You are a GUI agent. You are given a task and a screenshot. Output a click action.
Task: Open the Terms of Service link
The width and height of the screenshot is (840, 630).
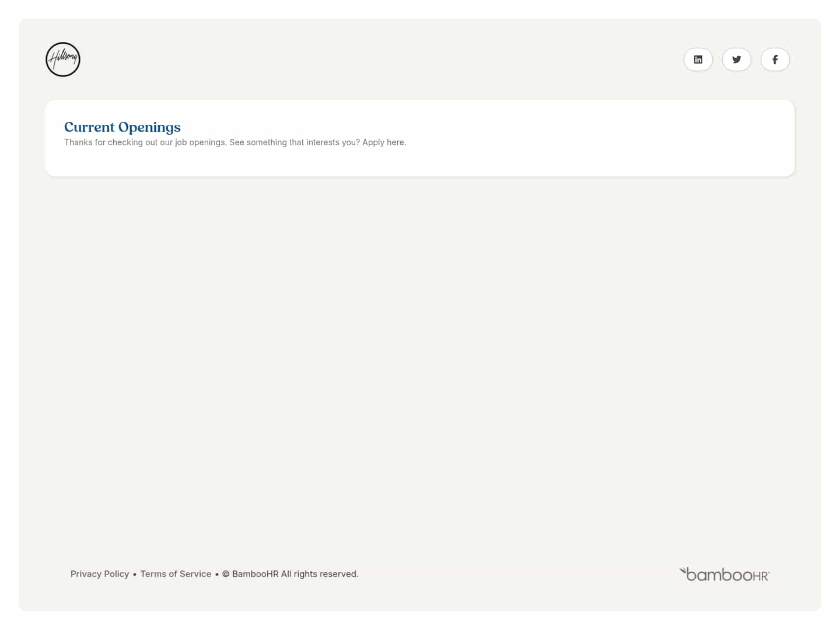pos(176,573)
